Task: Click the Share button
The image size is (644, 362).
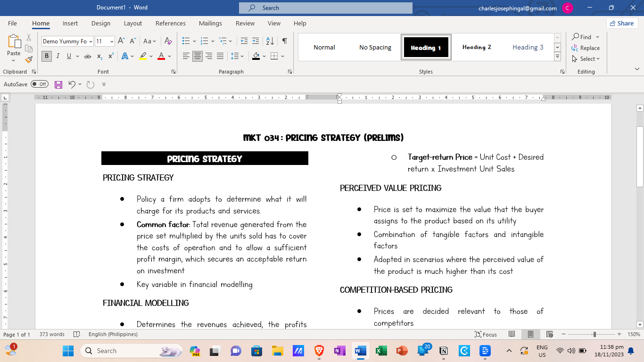Action: pos(622,23)
